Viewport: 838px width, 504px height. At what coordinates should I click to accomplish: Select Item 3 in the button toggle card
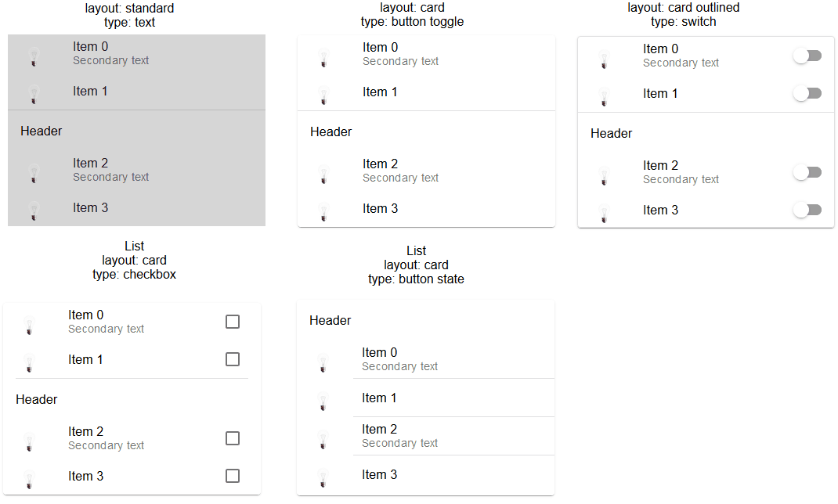[426, 209]
